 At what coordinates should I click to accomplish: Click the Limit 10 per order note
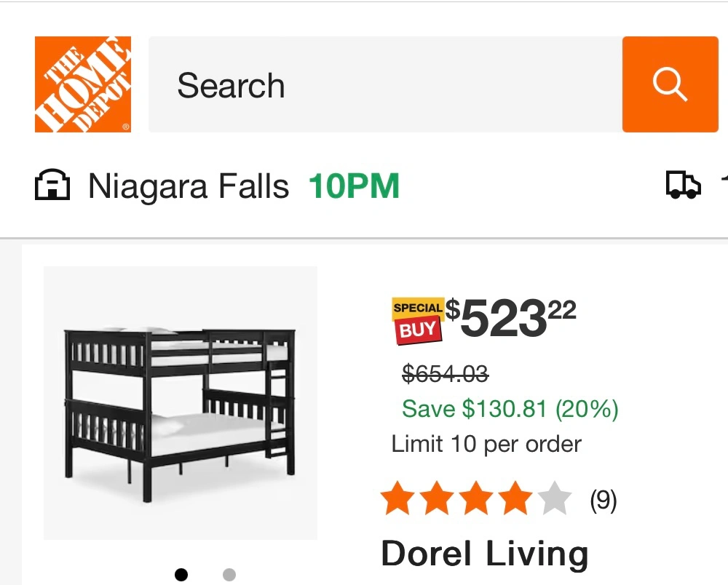pyautogui.click(x=486, y=444)
